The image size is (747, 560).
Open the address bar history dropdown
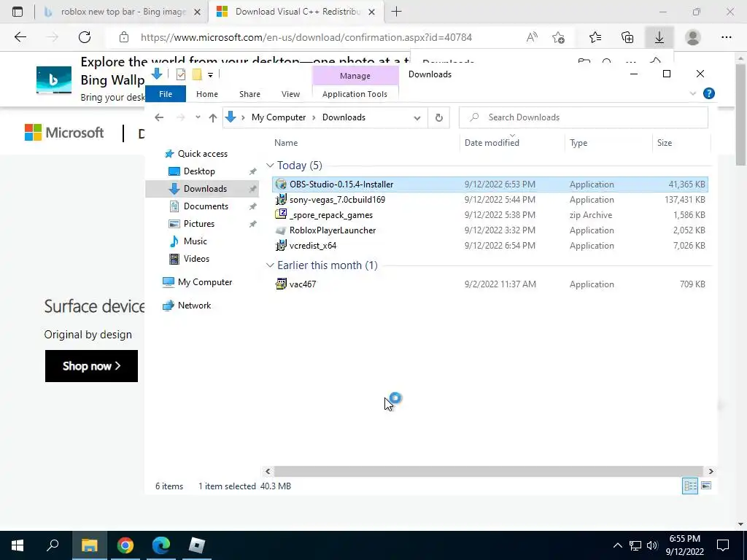tap(417, 118)
